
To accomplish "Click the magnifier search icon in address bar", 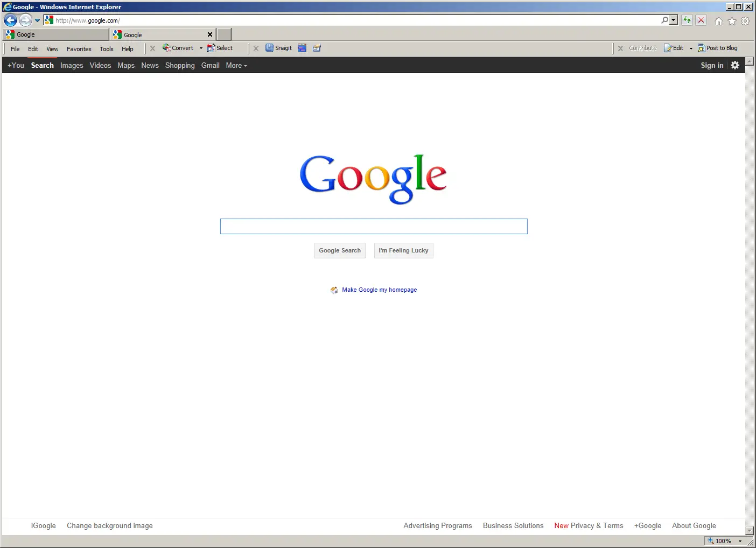I will point(665,20).
